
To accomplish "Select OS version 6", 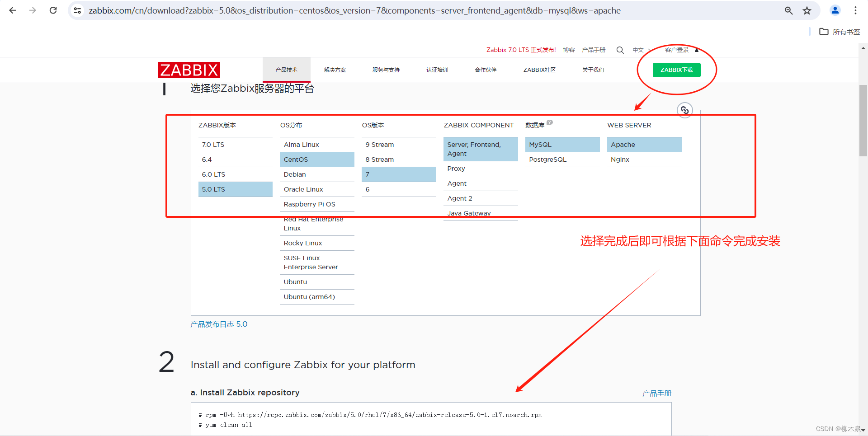I will [399, 189].
